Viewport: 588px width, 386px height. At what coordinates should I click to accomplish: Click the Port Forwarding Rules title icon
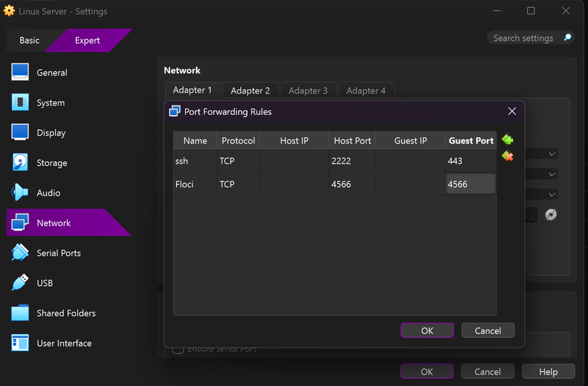(175, 111)
